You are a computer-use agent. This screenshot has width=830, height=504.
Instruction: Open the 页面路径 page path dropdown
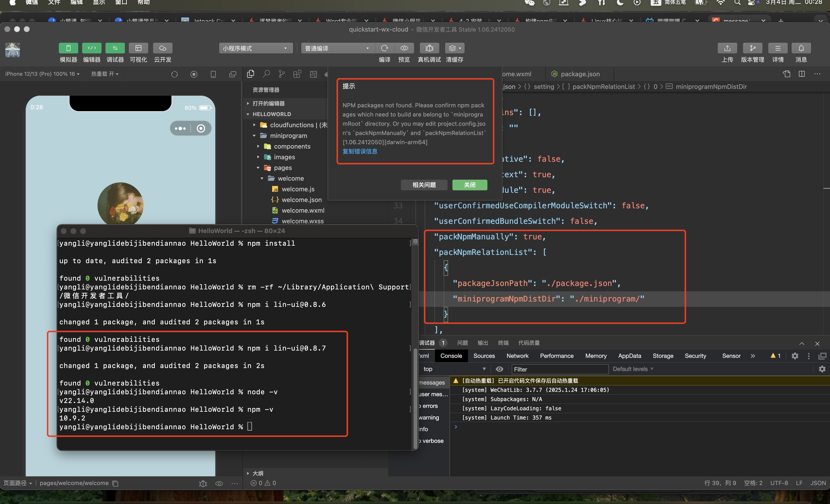18,483
